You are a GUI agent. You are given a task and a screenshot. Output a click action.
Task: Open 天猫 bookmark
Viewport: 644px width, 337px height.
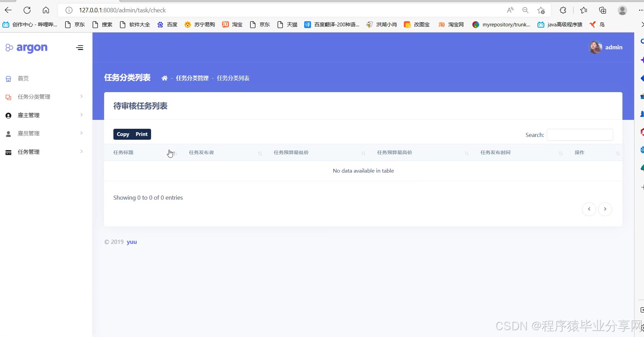[x=287, y=25]
